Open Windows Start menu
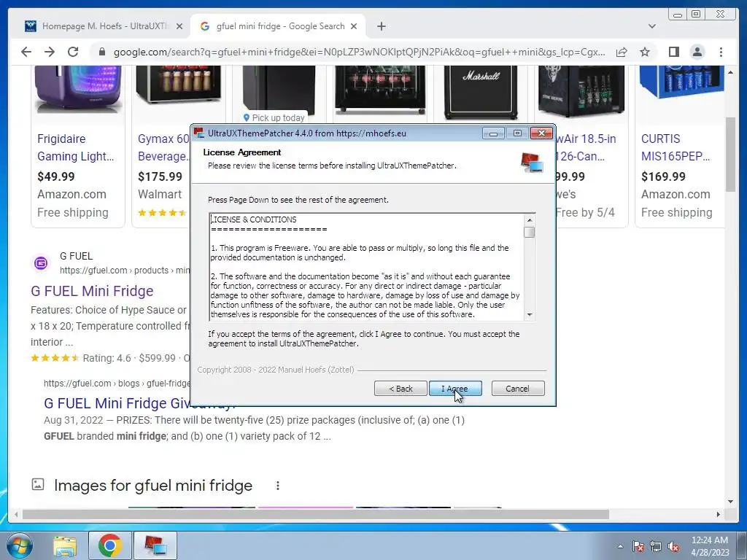 pos(20,545)
